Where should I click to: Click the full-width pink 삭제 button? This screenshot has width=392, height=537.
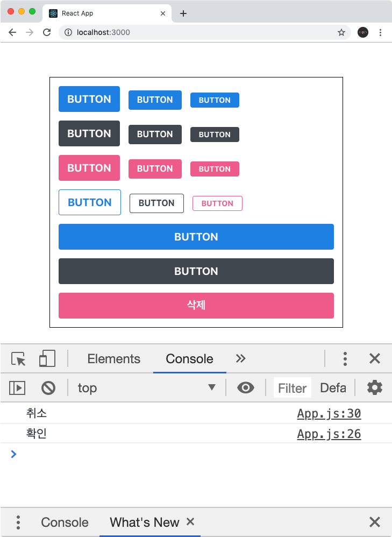tap(196, 306)
